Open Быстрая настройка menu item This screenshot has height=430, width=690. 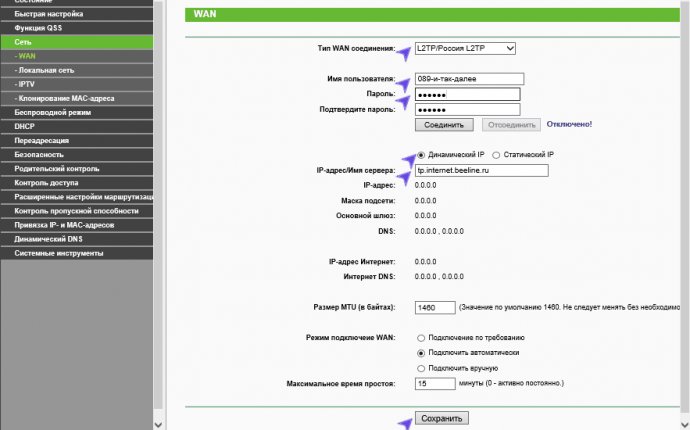coord(77,14)
